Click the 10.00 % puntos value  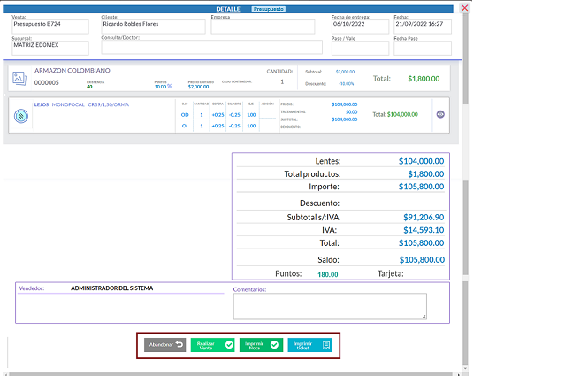pyautogui.click(x=163, y=87)
